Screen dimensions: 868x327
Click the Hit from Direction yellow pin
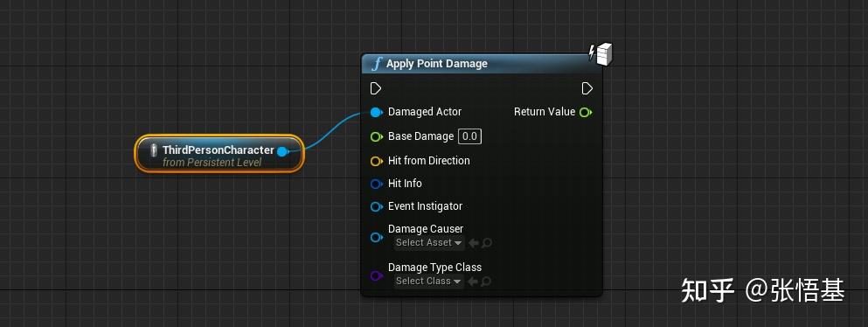pos(377,161)
